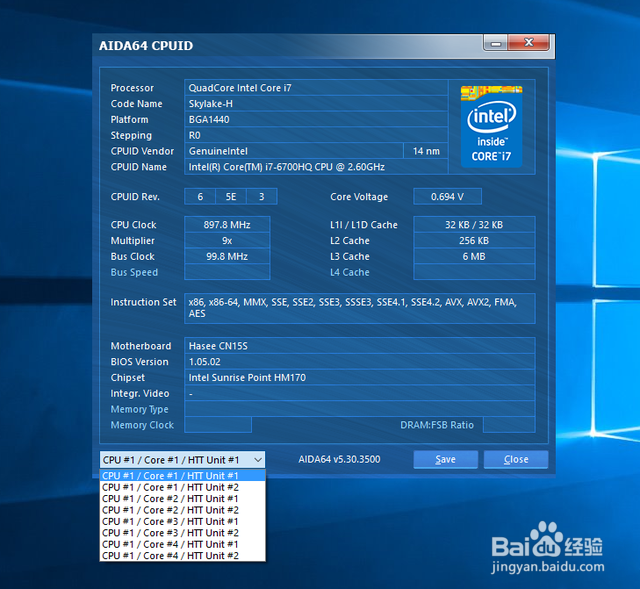Screen dimensions: 640x589
Task: Click the Integr. Video value field
Action: point(360,393)
